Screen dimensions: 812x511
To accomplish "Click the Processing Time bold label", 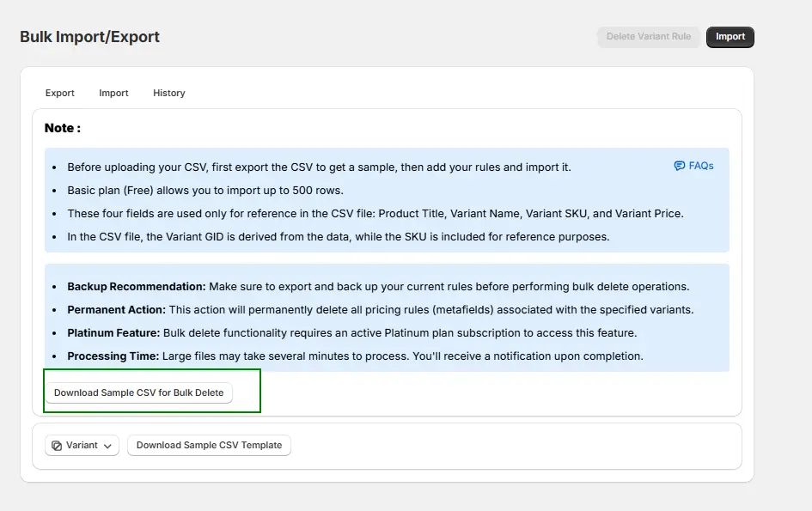I will (x=113, y=356).
